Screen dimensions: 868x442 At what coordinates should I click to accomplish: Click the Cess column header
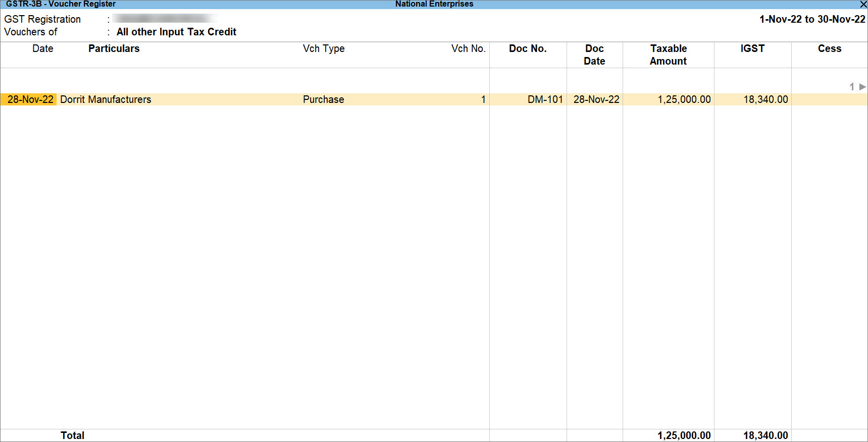pyautogui.click(x=829, y=48)
